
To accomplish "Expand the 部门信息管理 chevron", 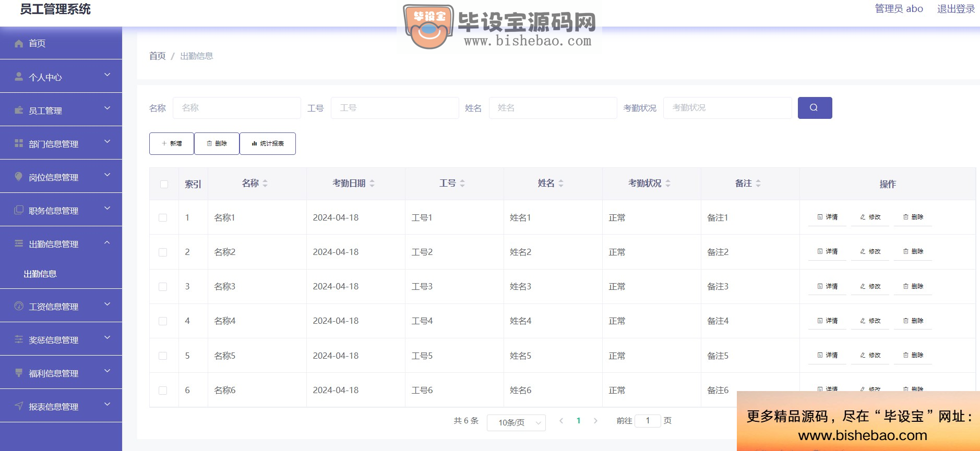I will 107,142.
